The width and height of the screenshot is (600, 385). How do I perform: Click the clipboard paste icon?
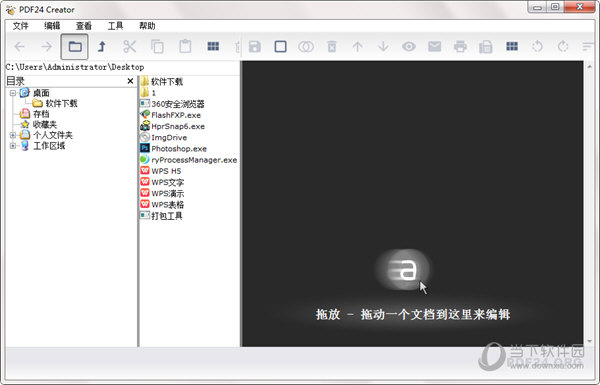click(x=185, y=47)
